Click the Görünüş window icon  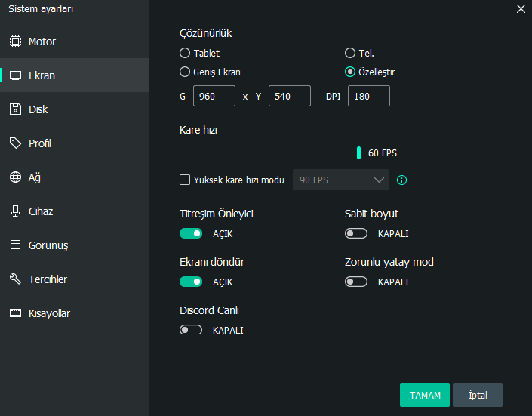tap(15, 245)
